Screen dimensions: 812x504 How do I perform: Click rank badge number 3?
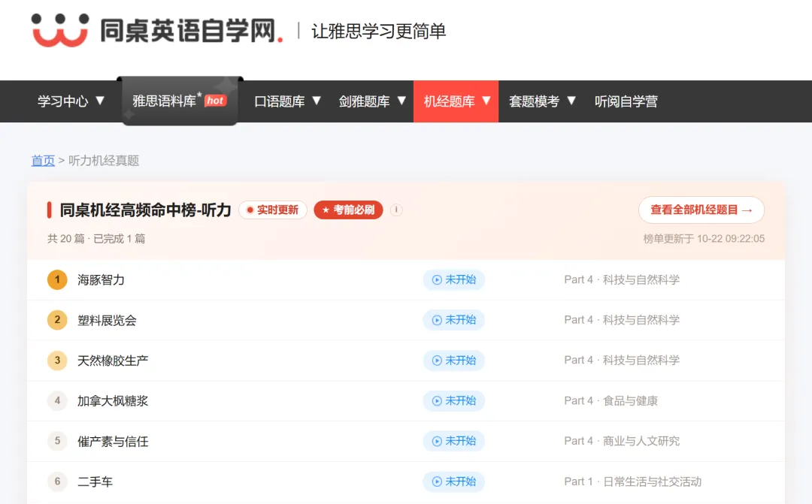pyautogui.click(x=57, y=361)
